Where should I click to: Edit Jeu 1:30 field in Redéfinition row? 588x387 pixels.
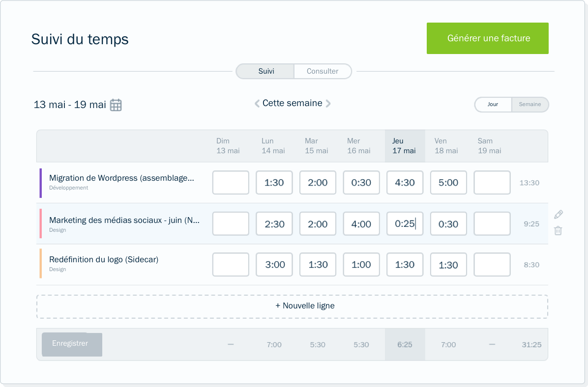tap(405, 265)
